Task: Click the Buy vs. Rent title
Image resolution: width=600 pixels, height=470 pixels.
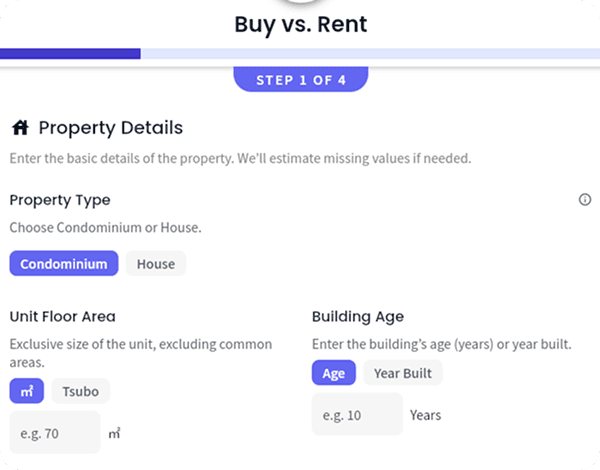Action: pyautogui.click(x=300, y=23)
